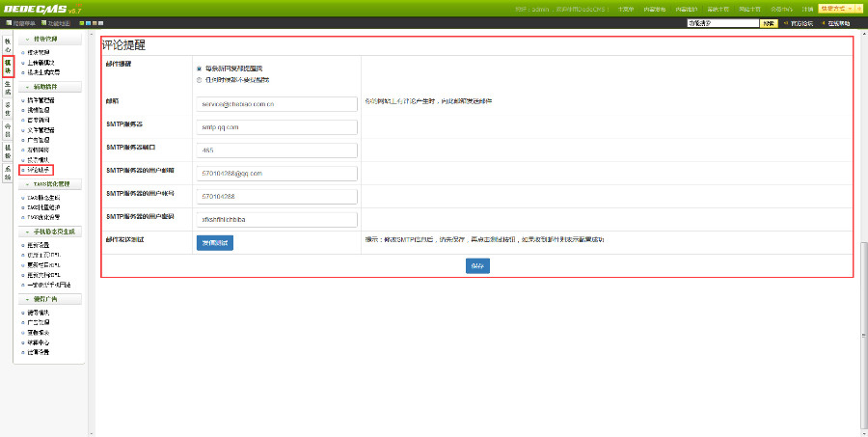Open the update homepage HTML sidebar link
Viewport: 868px width, 437px height.
[43, 255]
